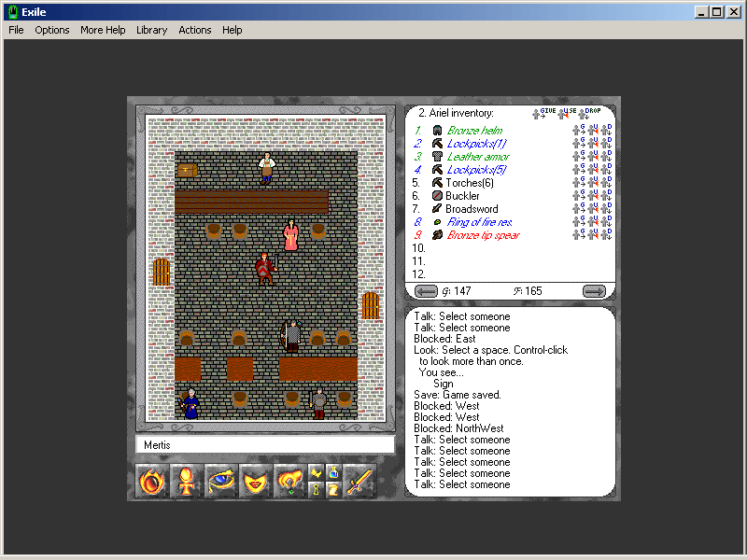The image size is (747, 560).
Task: Open the Actions menu
Action: tap(195, 30)
